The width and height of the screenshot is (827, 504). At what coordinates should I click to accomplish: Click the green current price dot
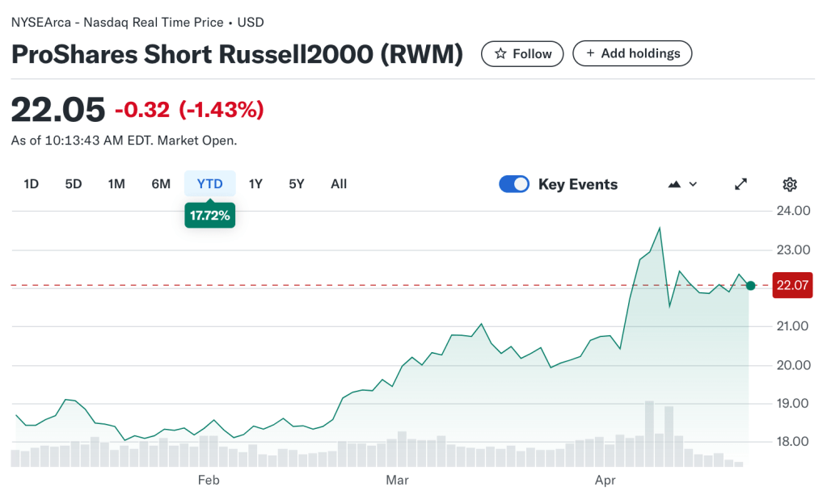pos(751,285)
